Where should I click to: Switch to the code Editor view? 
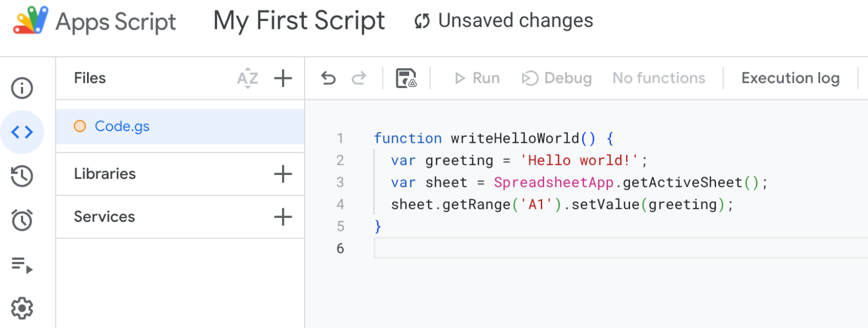coord(23,132)
